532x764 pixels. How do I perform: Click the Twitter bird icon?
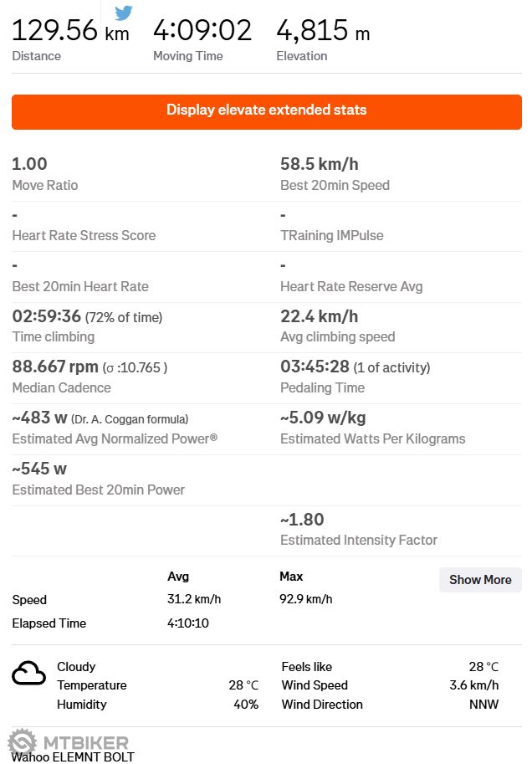click(124, 13)
